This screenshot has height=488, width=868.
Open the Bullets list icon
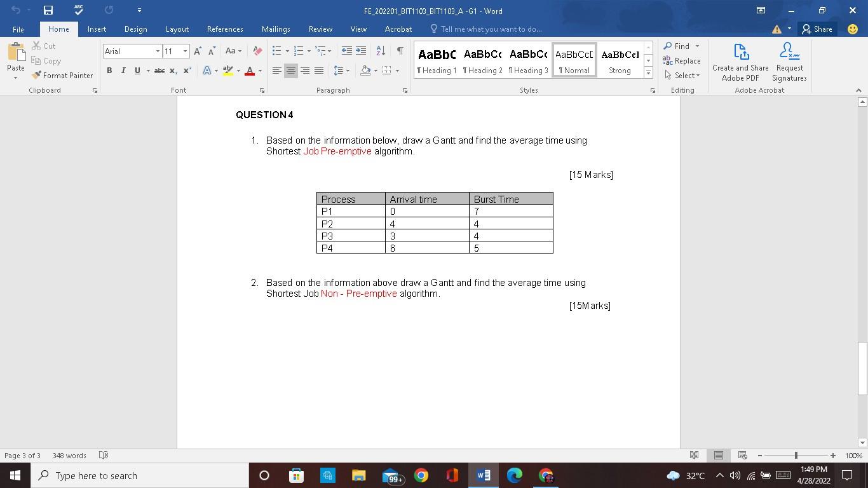pyautogui.click(x=277, y=50)
